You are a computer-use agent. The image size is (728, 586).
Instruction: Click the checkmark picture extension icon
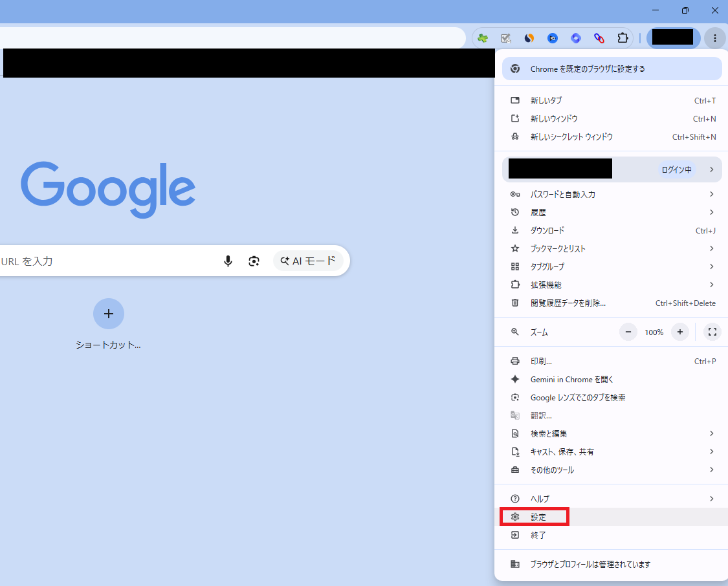[x=506, y=38]
